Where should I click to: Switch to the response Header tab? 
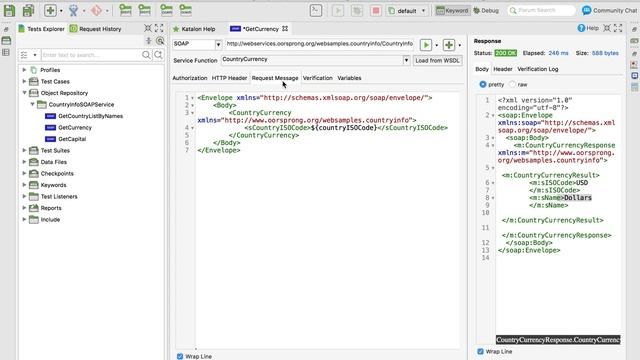(x=502, y=69)
